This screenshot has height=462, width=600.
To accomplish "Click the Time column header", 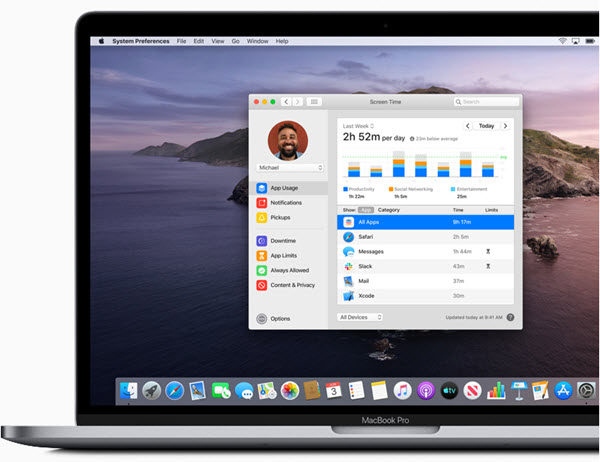I will pos(458,210).
